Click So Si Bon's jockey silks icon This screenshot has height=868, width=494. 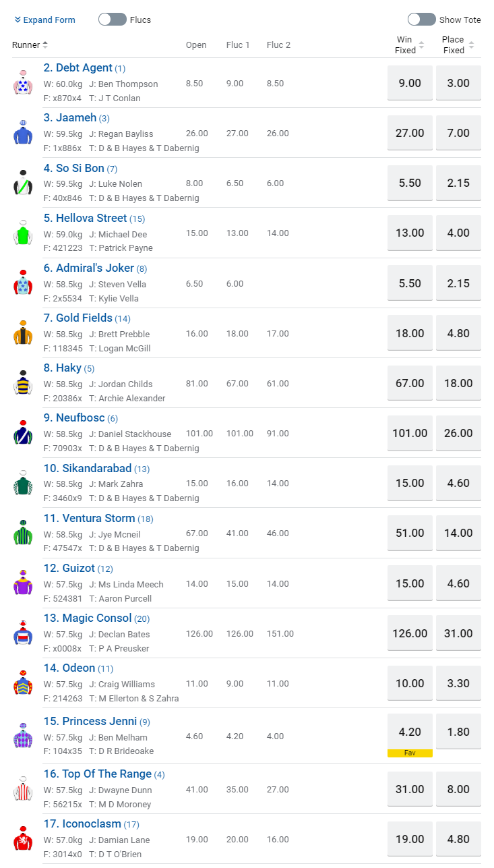23,183
